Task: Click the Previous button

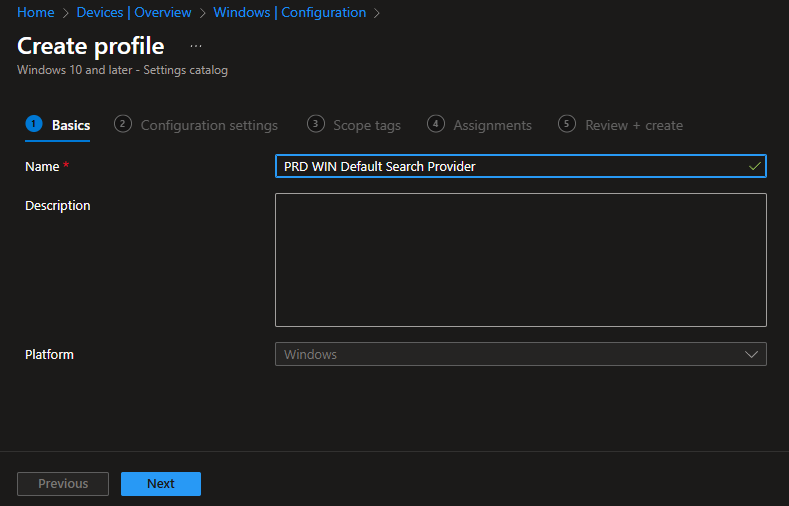Action: pyautogui.click(x=63, y=483)
